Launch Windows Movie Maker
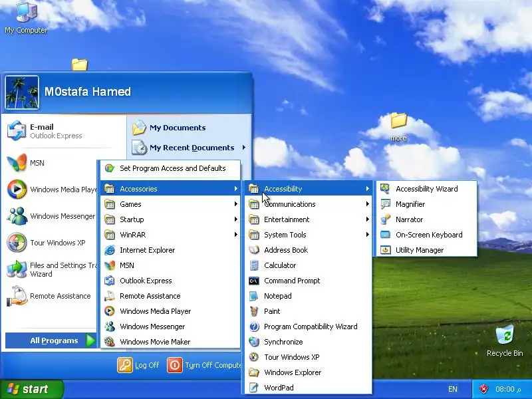 [170, 342]
